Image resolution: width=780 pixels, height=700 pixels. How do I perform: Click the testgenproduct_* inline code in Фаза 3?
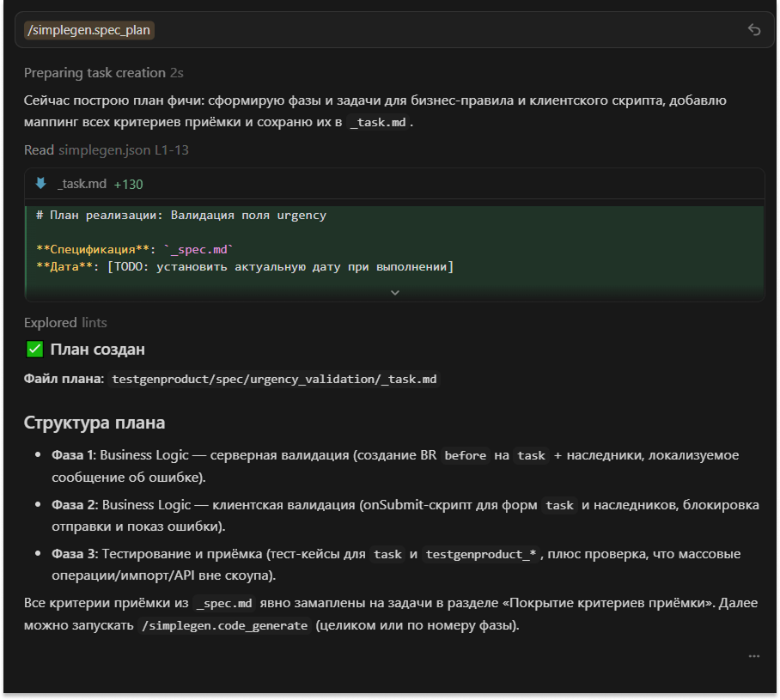pyautogui.click(x=481, y=554)
